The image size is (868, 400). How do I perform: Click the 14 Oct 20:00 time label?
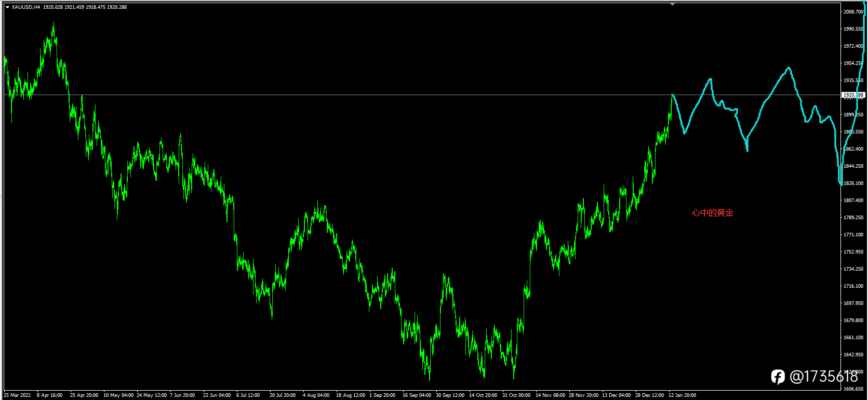click(483, 395)
